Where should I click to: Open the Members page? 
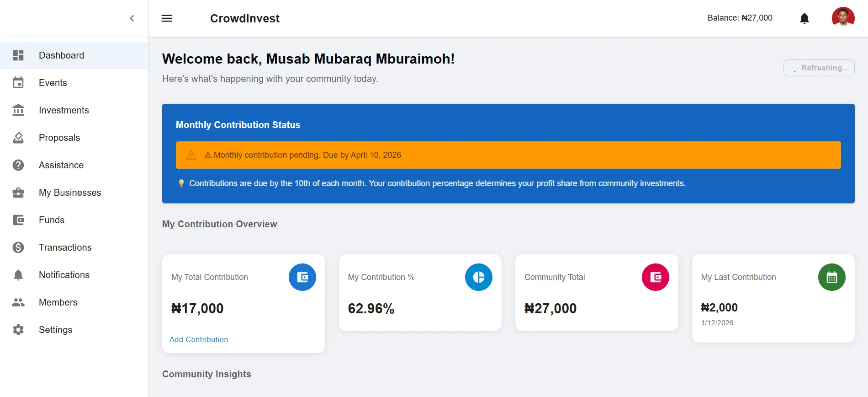(x=58, y=302)
